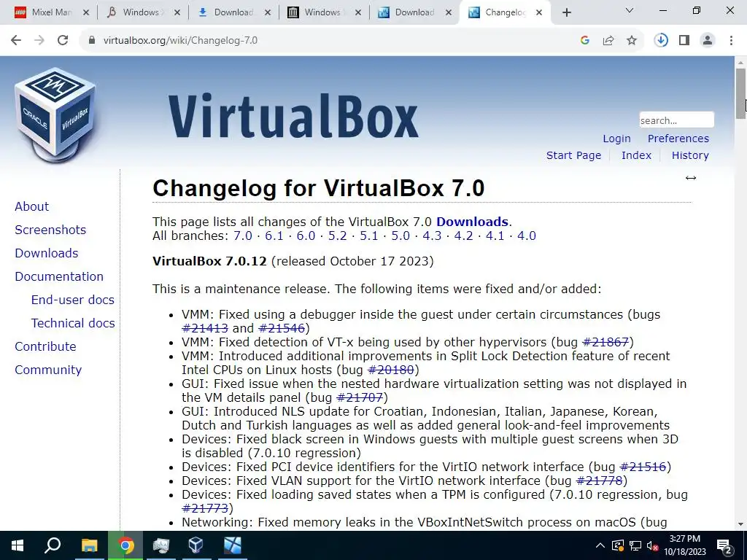This screenshot has height=560, width=747.
Task: Click the browser forward arrow
Action: tap(39, 41)
